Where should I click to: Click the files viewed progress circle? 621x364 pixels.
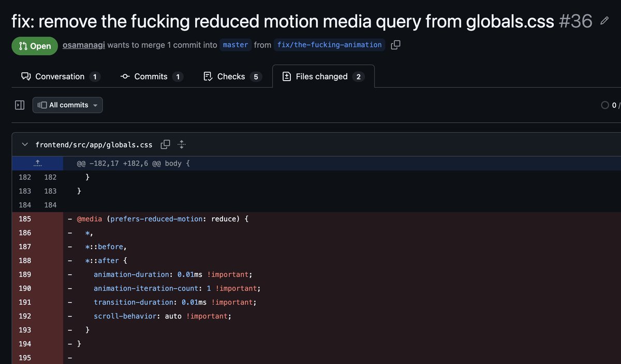[604, 105]
